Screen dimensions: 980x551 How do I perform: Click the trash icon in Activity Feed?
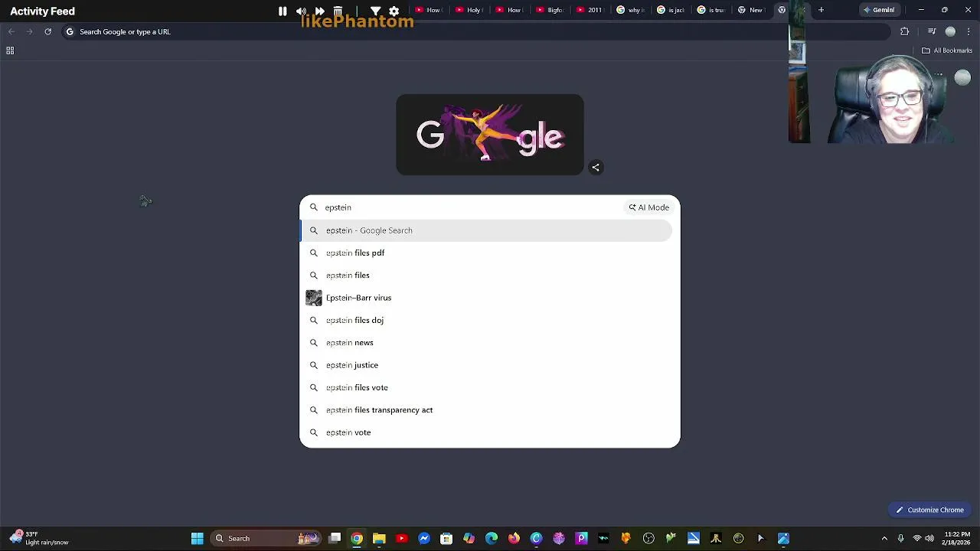338,11
